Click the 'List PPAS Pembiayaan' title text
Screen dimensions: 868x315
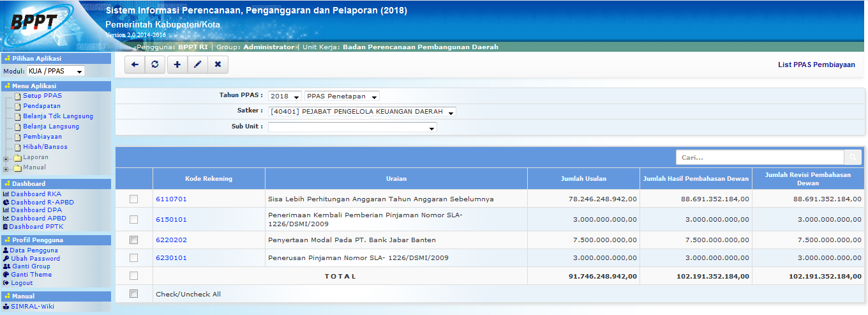[x=816, y=65]
